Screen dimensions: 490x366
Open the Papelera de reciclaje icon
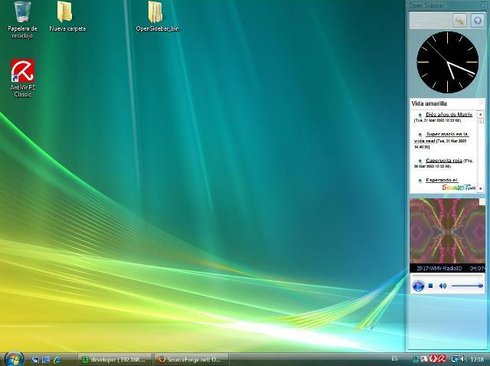pos(22,20)
